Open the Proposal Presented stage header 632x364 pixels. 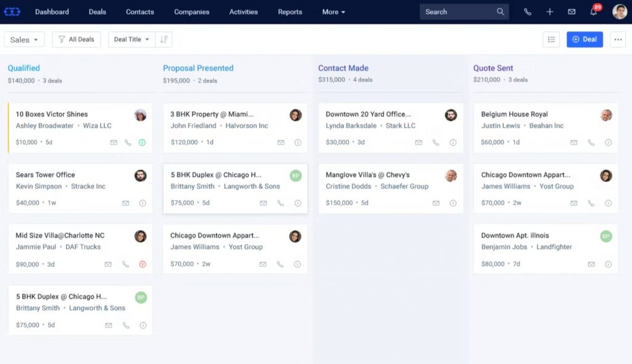click(198, 68)
